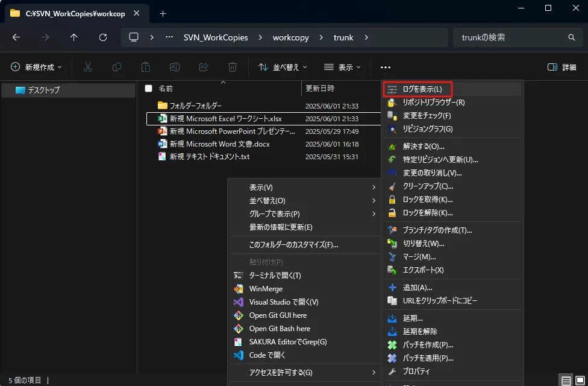Open the toolbar more options ellipsis
This screenshot has width=588, height=386.
pos(386,67)
